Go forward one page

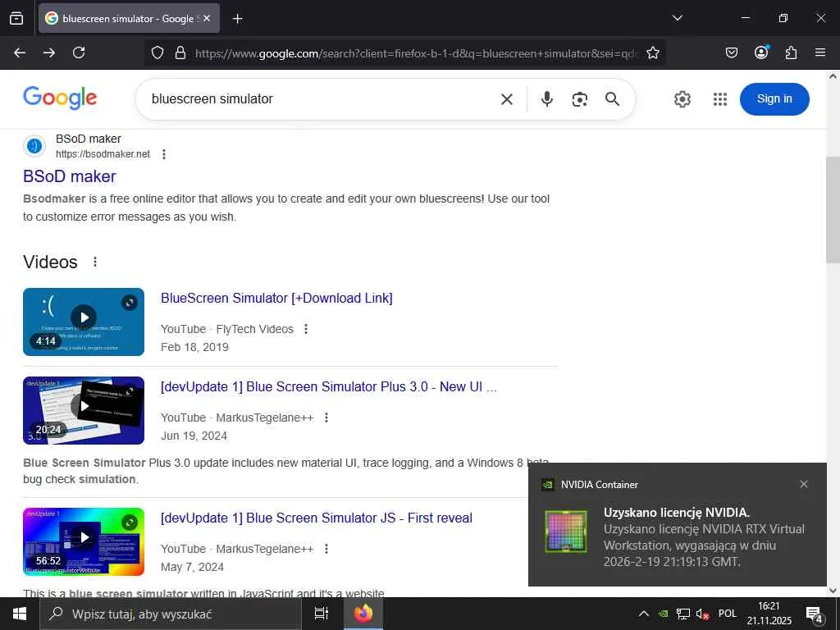[49, 52]
